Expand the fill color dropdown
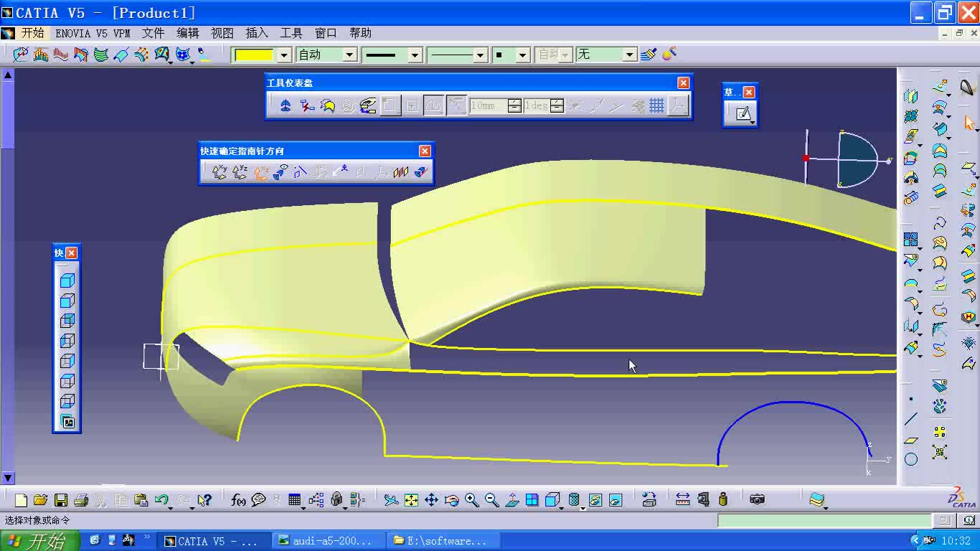 tap(284, 55)
